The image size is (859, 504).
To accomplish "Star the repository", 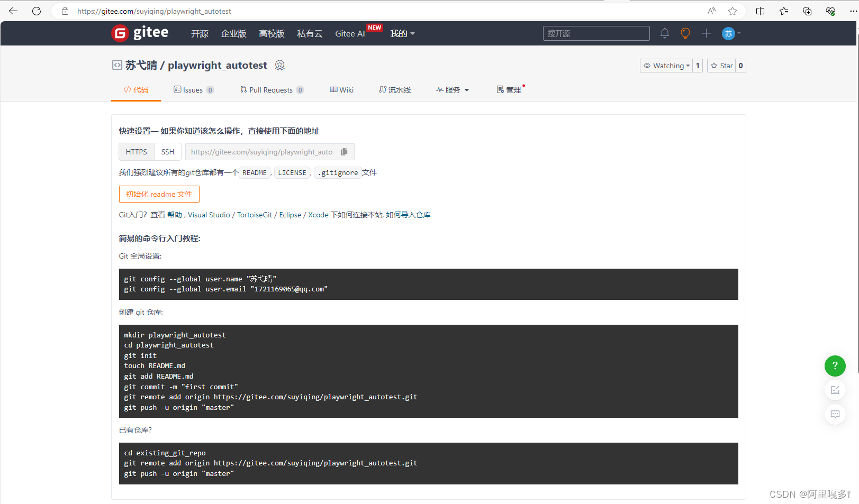I will coord(722,66).
